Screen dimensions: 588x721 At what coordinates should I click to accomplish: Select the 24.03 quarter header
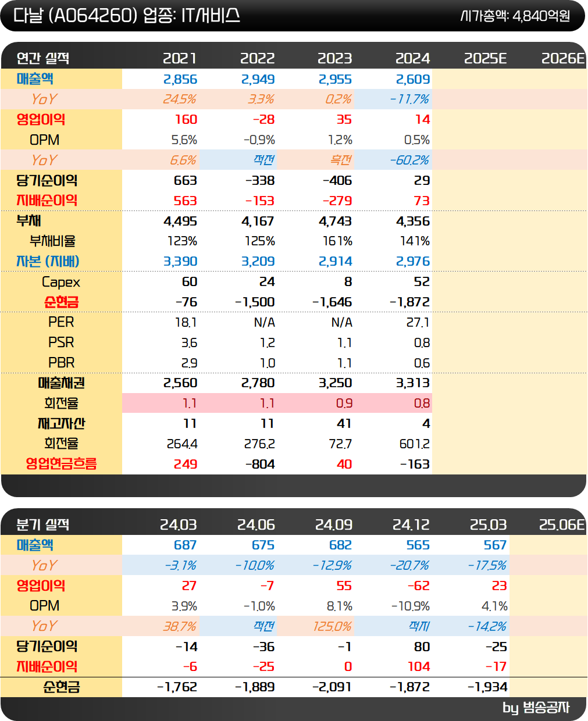tap(179, 524)
